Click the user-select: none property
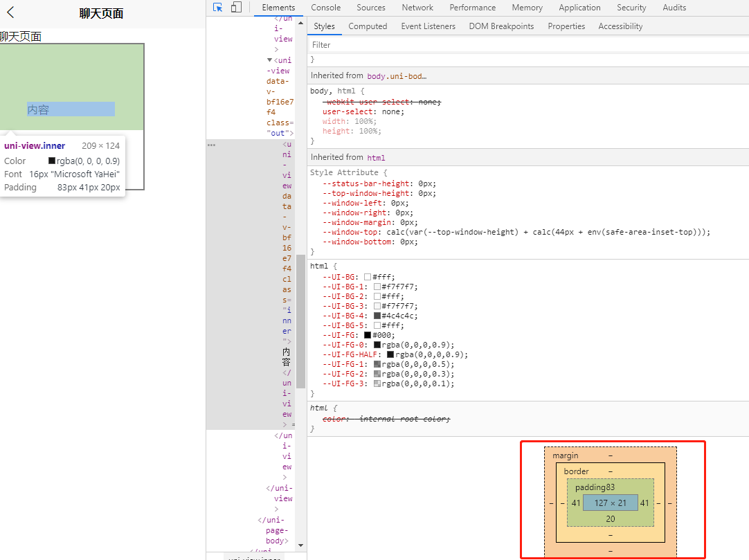The image size is (749, 560). pyautogui.click(x=363, y=112)
